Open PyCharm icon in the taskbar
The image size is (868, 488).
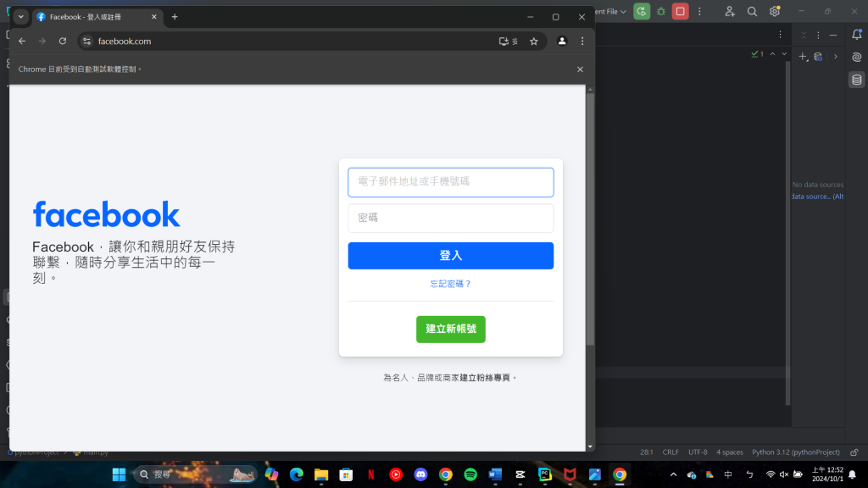coord(545,474)
